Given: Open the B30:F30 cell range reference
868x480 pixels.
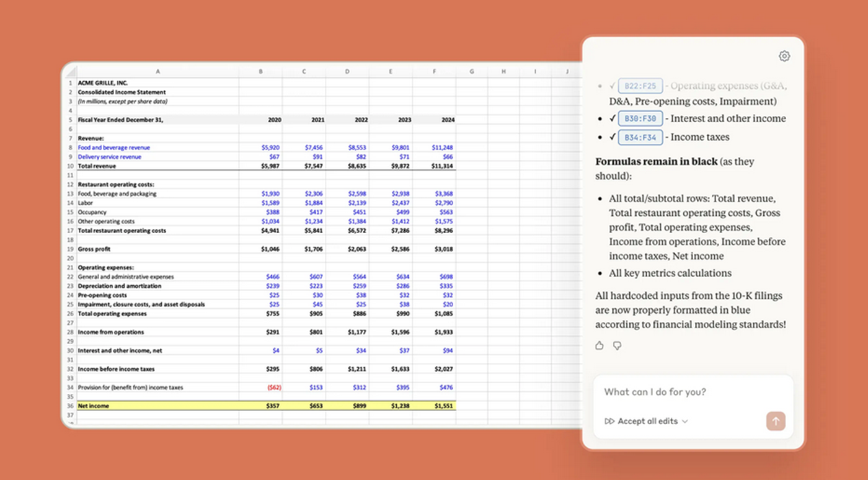Looking at the screenshot, I should (640, 118).
